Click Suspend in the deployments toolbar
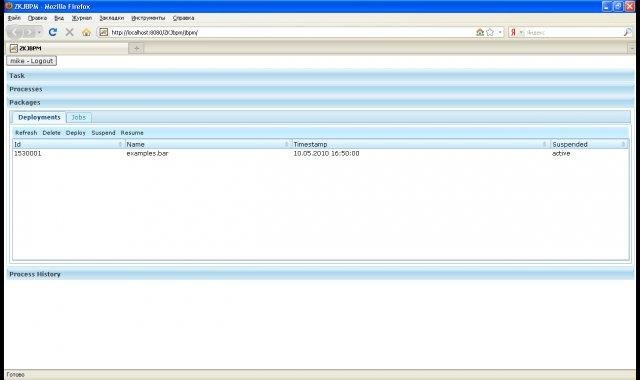This screenshot has height=380, width=640. (x=103, y=133)
